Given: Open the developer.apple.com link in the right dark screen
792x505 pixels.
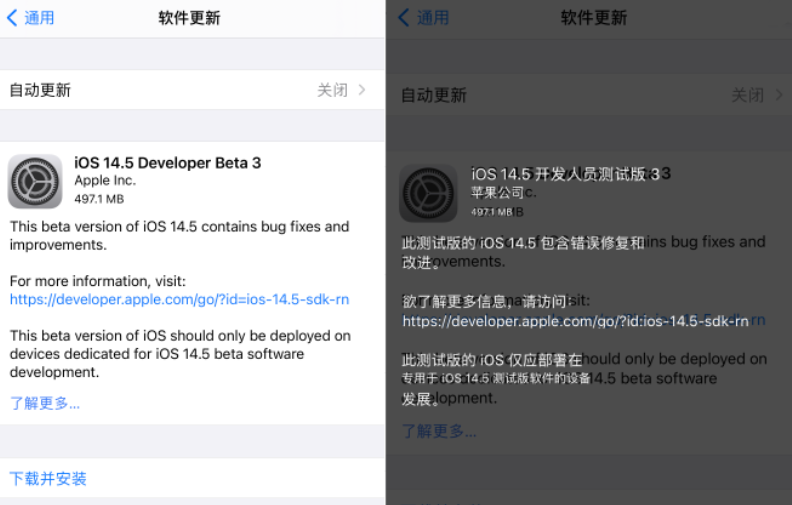Looking at the screenshot, I should click(575, 321).
